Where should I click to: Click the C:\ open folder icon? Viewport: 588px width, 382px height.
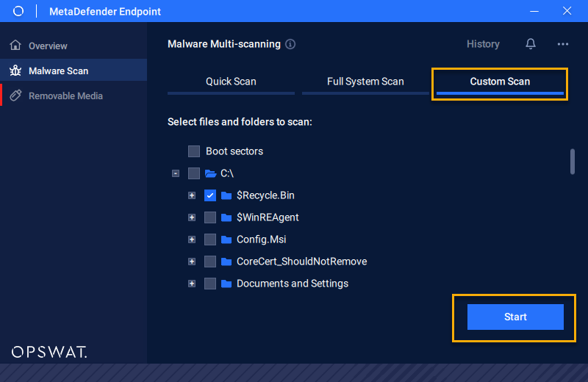pos(211,173)
